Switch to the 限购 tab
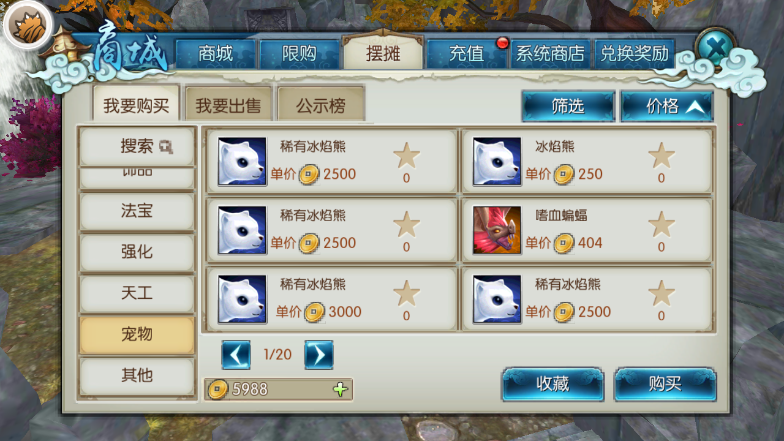 point(299,54)
